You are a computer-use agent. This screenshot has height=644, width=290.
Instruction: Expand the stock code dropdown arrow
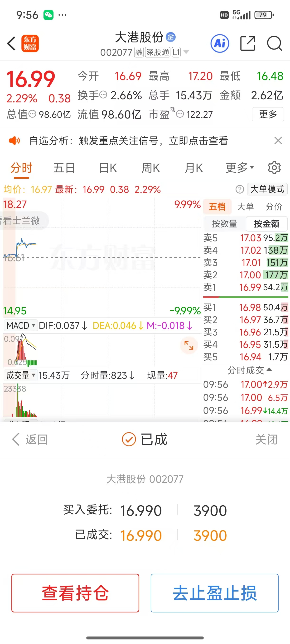[186, 52]
